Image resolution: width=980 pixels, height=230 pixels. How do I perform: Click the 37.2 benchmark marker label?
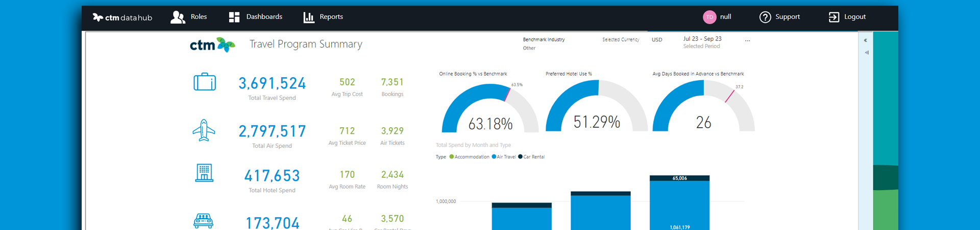point(739,87)
